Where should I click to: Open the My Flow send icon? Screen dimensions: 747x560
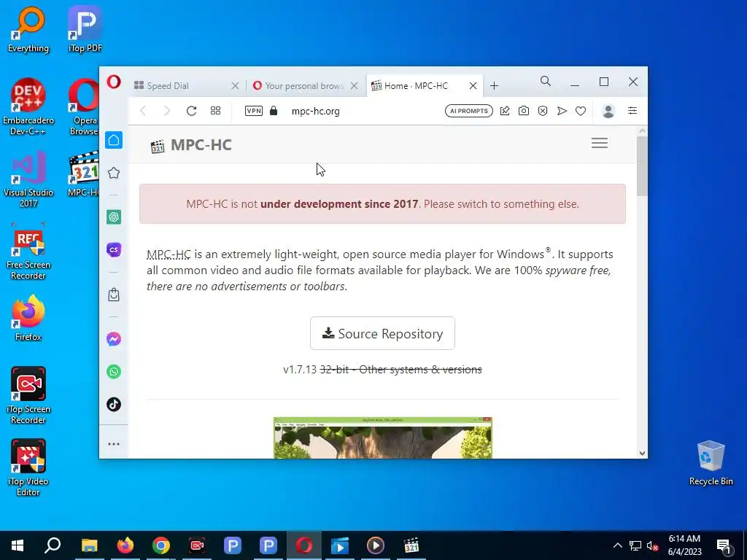(562, 111)
